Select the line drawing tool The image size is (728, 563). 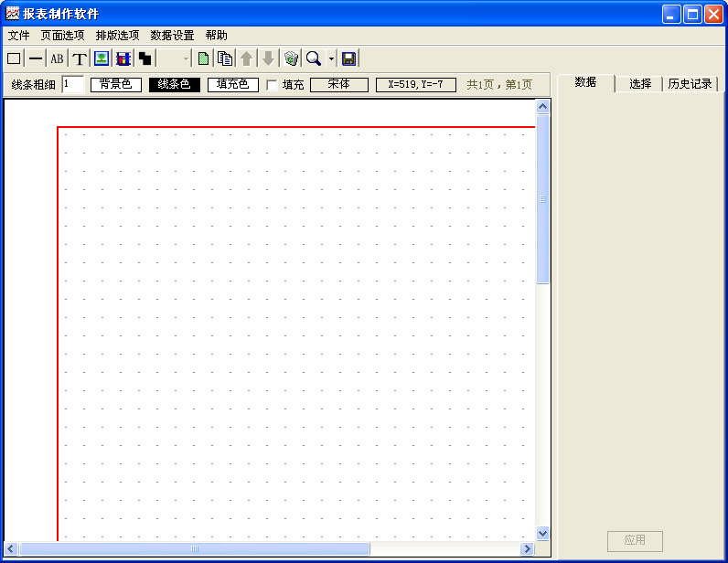35,58
